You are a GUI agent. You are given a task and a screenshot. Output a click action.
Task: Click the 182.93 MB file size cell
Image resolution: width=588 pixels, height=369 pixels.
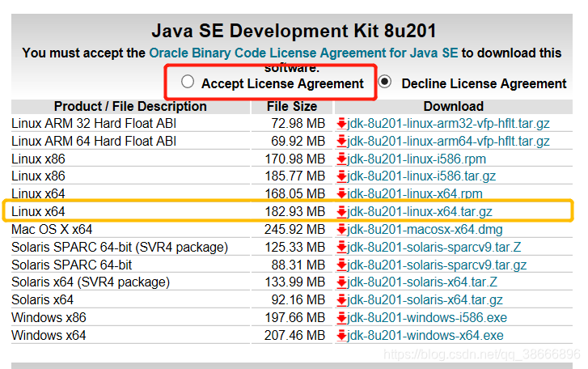[294, 211]
